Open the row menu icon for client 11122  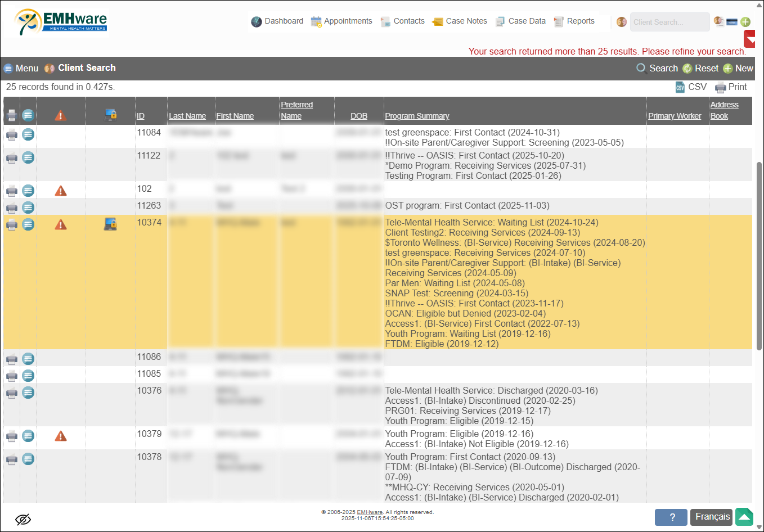[28, 157]
